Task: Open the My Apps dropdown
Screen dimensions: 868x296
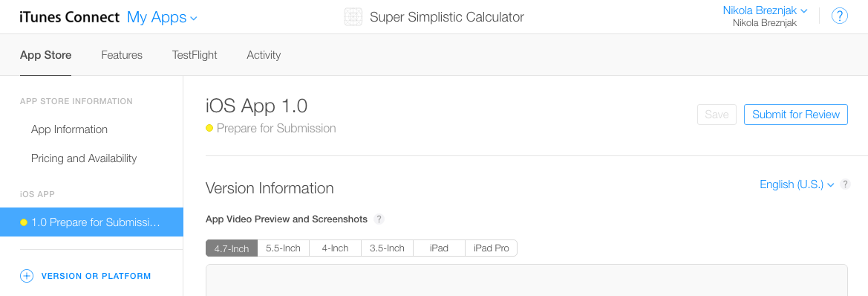Action: point(162,17)
